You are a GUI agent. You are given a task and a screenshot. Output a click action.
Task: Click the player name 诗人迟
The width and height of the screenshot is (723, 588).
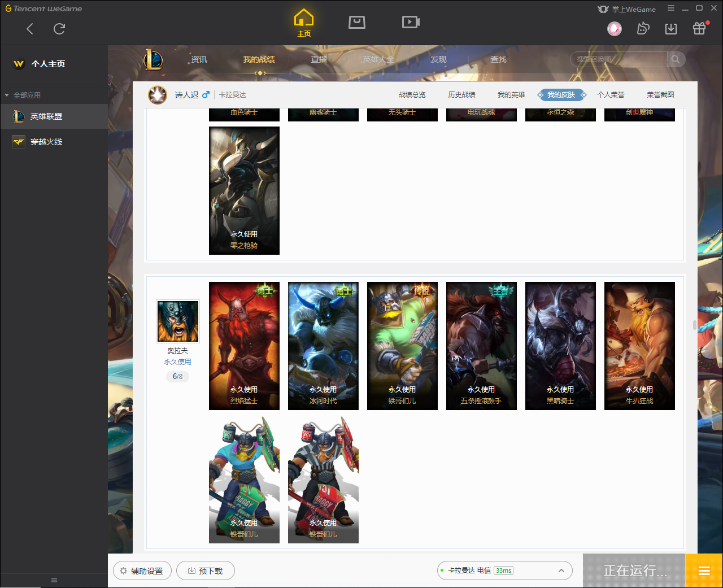pos(186,95)
